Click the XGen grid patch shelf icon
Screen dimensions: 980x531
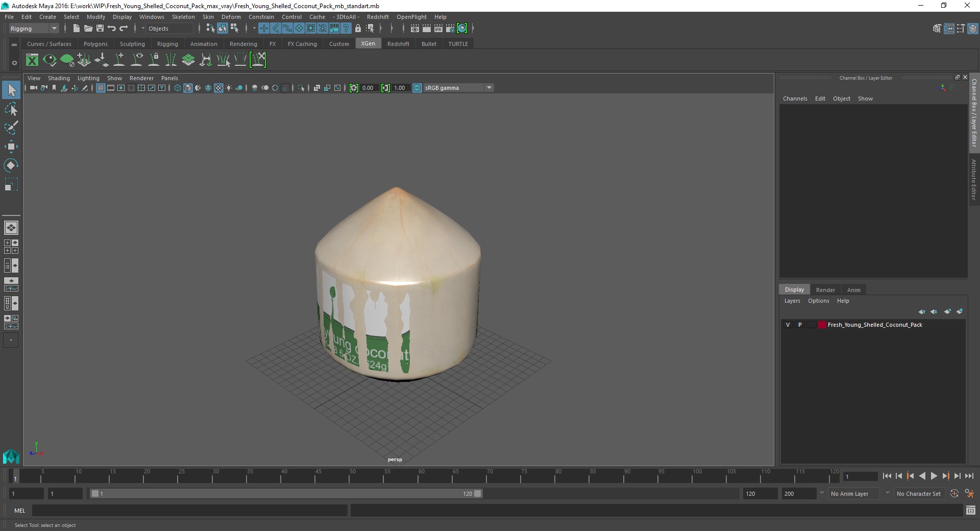[x=188, y=60]
